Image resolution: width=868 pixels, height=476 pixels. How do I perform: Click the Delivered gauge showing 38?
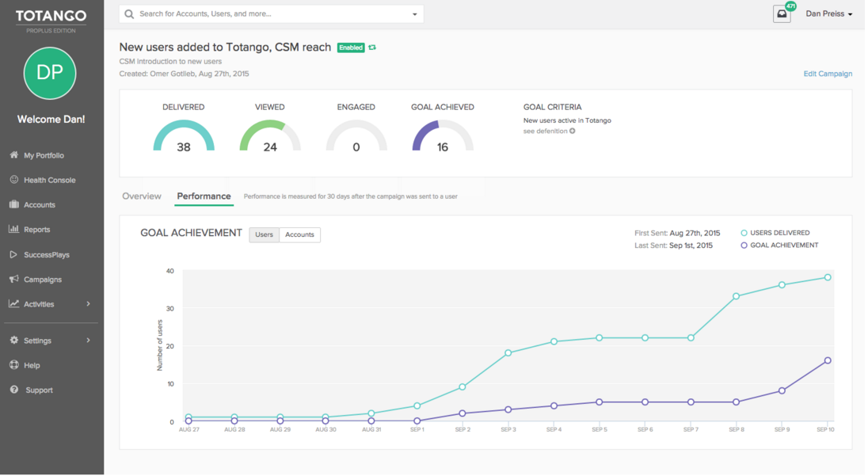click(x=183, y=135)
